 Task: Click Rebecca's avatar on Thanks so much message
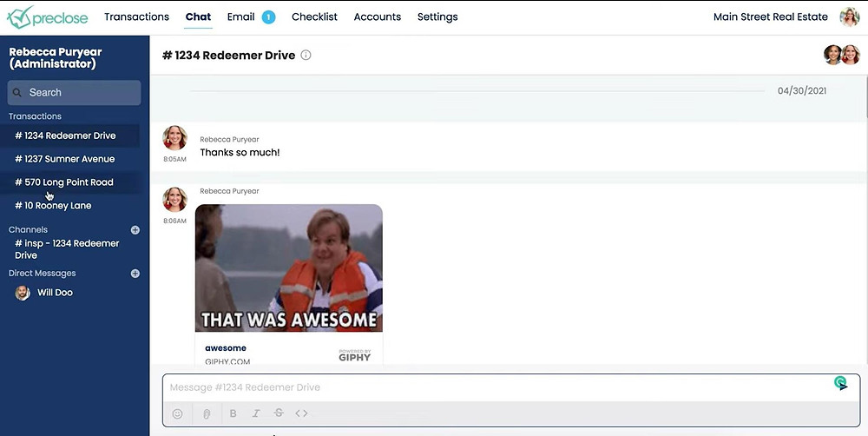click(175, 138)
